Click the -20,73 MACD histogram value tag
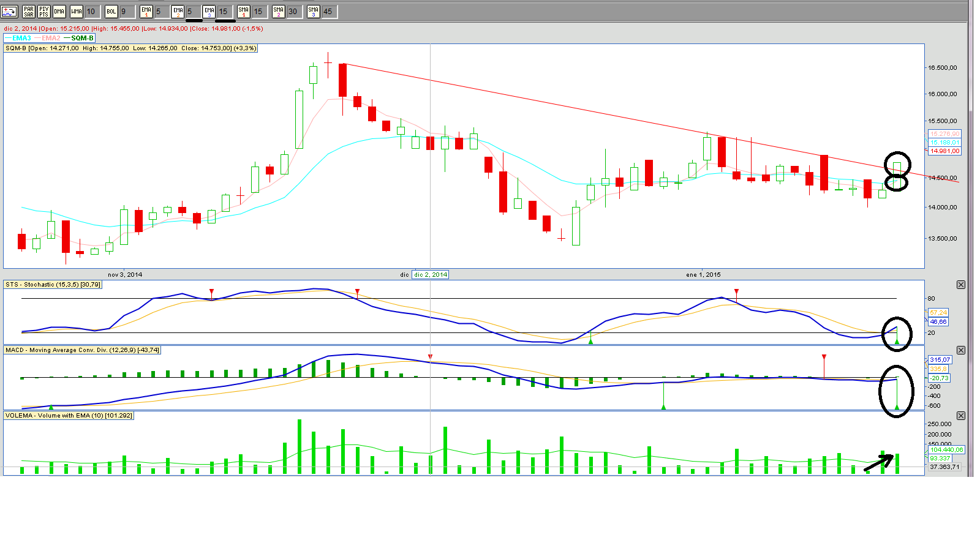Image resolution: width=980 pixels, height=551 pixels. tap(940, 378)
